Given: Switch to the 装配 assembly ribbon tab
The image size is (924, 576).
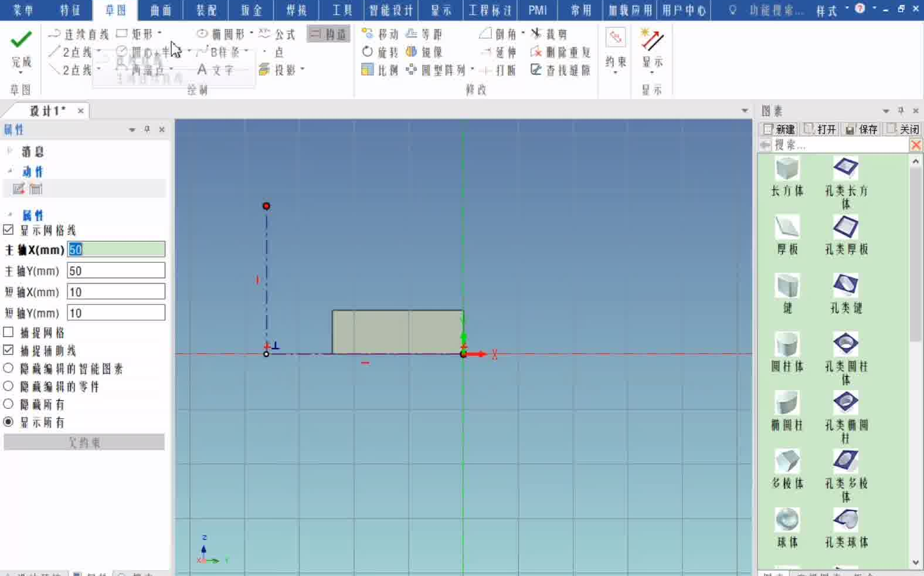Looking at the screenshot, I should pos(206,10).
